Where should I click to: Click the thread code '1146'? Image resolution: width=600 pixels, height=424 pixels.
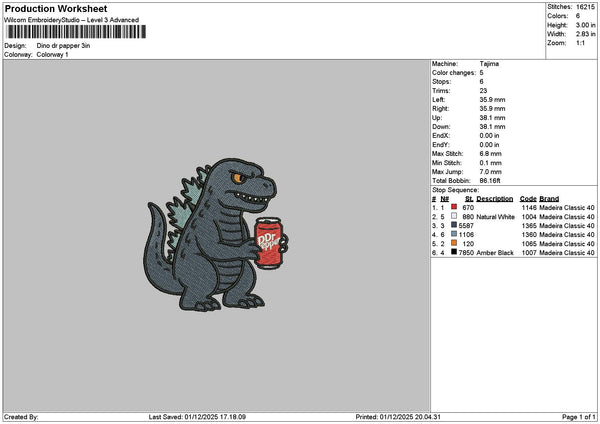[x=529, y=208]
